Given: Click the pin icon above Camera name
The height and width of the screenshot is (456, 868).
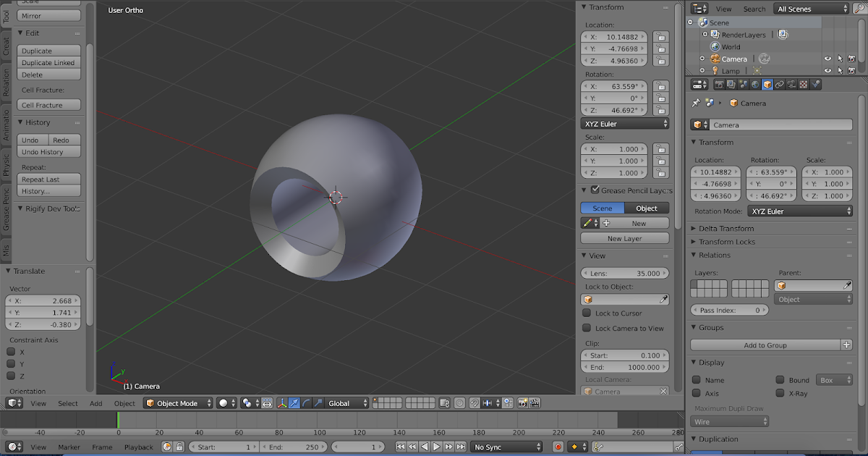Looking at the screenshot, I should (x=697, y=103).
